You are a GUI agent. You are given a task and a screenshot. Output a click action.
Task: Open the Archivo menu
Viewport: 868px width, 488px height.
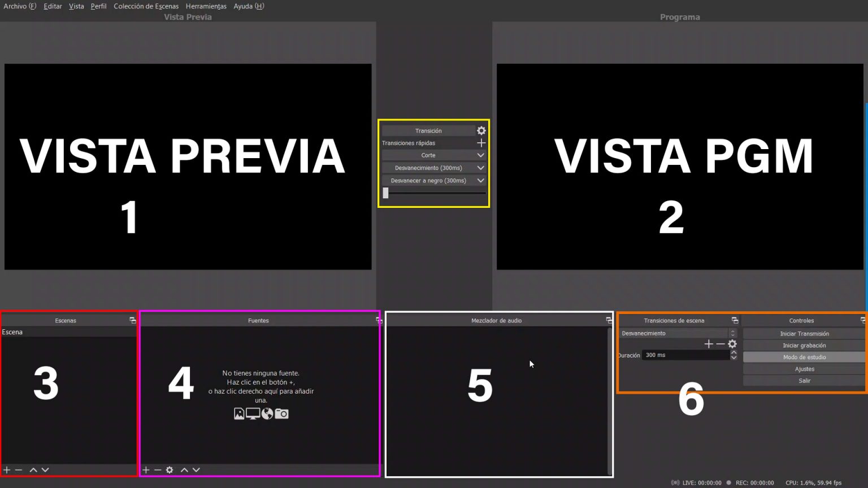coord(19,6)
